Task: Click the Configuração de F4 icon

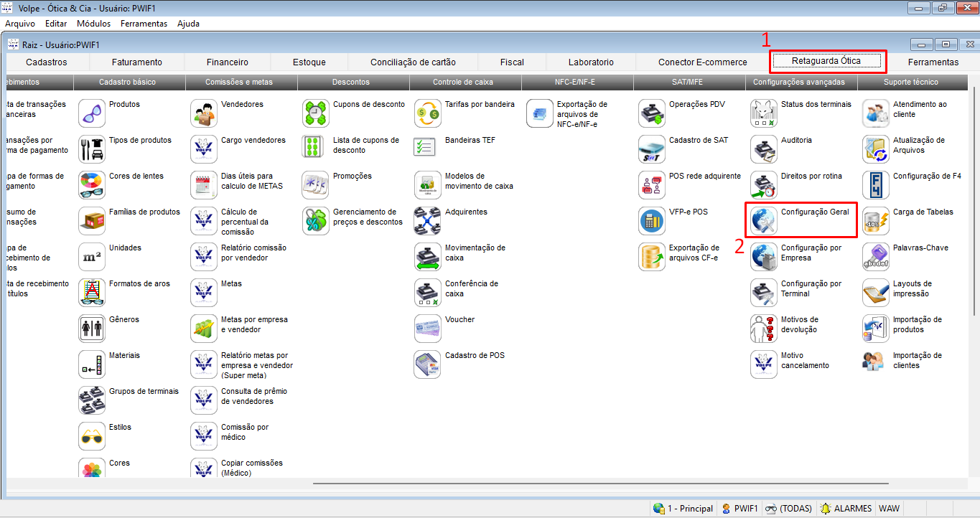Action: click(x=876, y=185)
